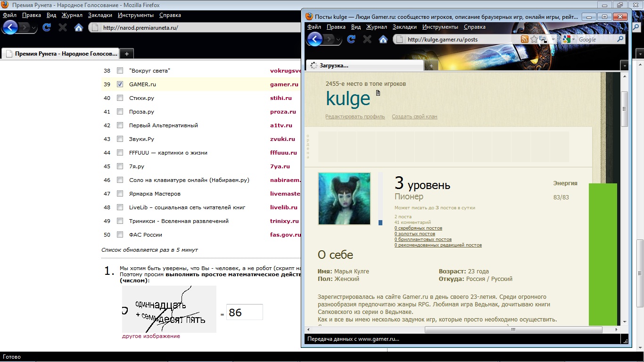
Task: Open "0 серебряных постов" link
Action: click(419, 228)
